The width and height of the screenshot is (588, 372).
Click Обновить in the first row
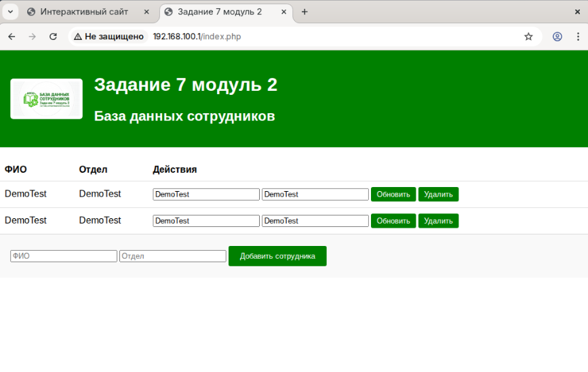click(x=393, y=194)
